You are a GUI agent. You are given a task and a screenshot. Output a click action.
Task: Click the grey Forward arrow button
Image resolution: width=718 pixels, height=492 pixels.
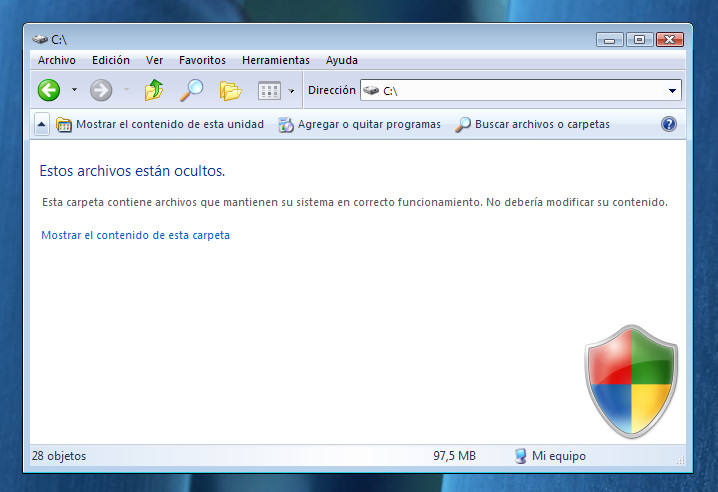[101, 90]
